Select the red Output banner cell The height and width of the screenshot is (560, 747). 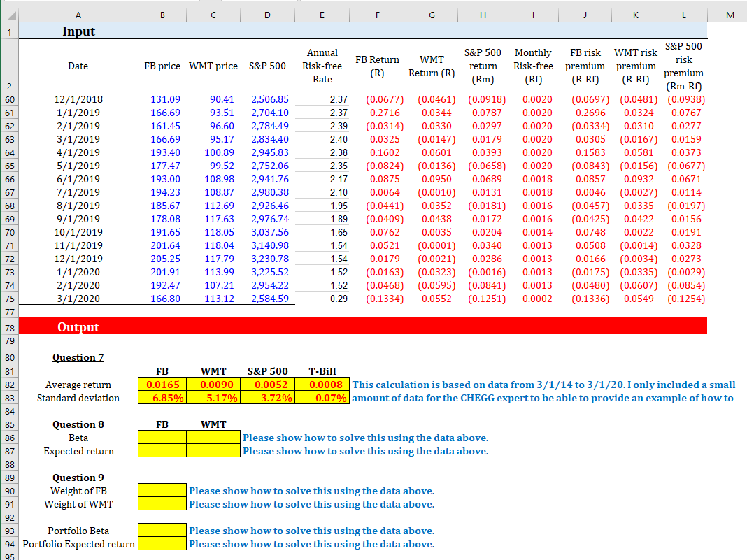click(x=78, y=326)
